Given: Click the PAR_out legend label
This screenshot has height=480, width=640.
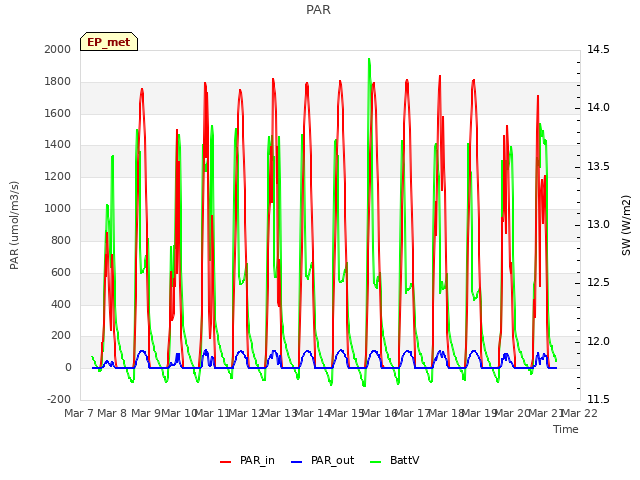Looking at the screenshot, I should [332, 460].
